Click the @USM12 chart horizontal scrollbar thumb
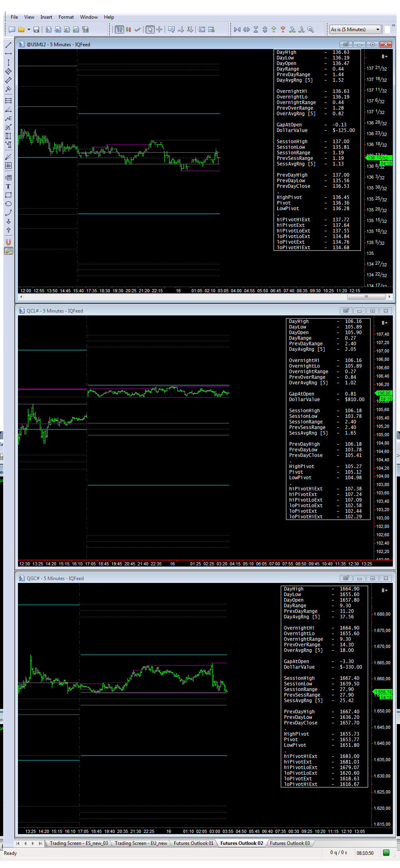 pyautogui.click(x=366, y=297)
